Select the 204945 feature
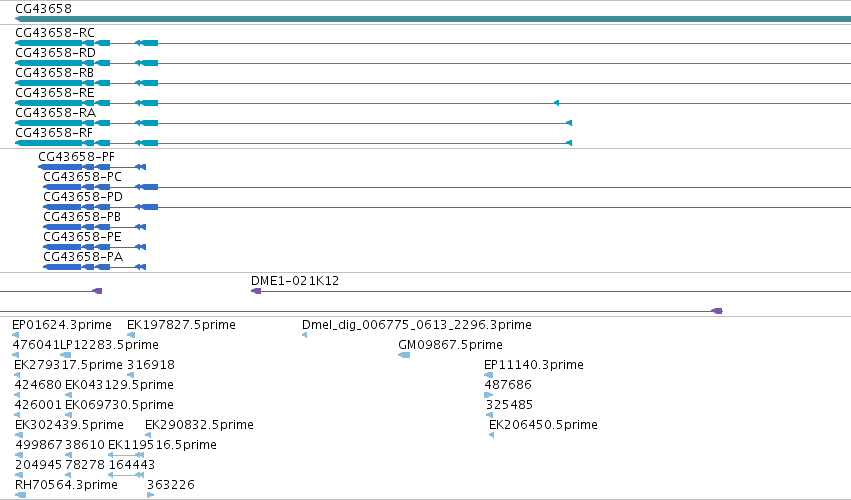The width and height of the screenshot is (851, 500). click(39, 465)
